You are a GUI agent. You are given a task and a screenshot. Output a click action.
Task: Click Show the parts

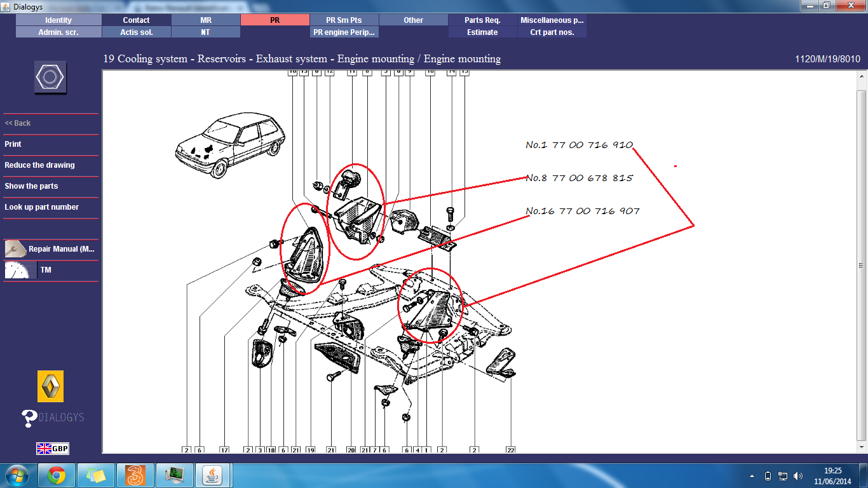pyautogui.click(x=31, y=186)
